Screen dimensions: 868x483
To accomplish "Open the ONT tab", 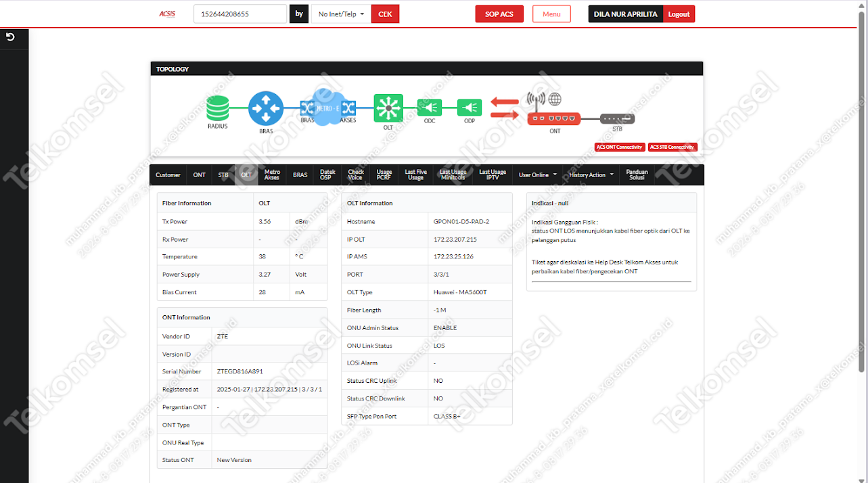I will [199, 175].
